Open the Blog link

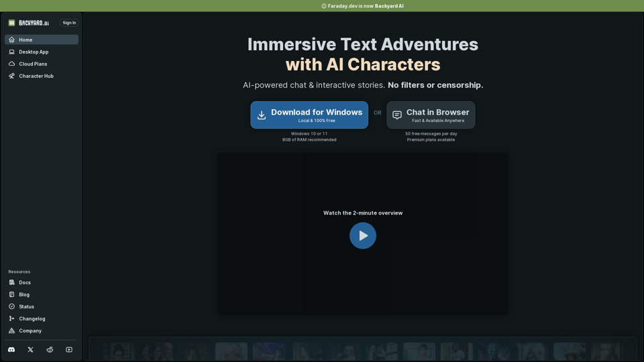[x=42, y=295]
